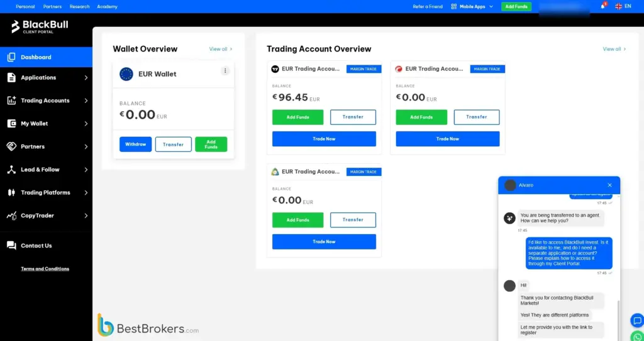The width and height of the screenshot is (644, 341).
Task: Click the My Wallet icon
Action: point(11,124)
